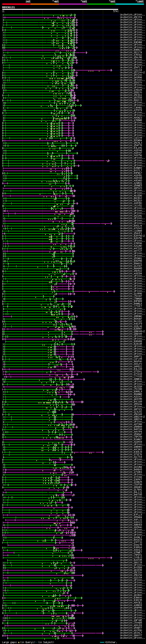Viewport: 146px width, 644px height.
Task: Select the UniRef100_Q9FYW5 label
Action: click(x=131, y=620)
